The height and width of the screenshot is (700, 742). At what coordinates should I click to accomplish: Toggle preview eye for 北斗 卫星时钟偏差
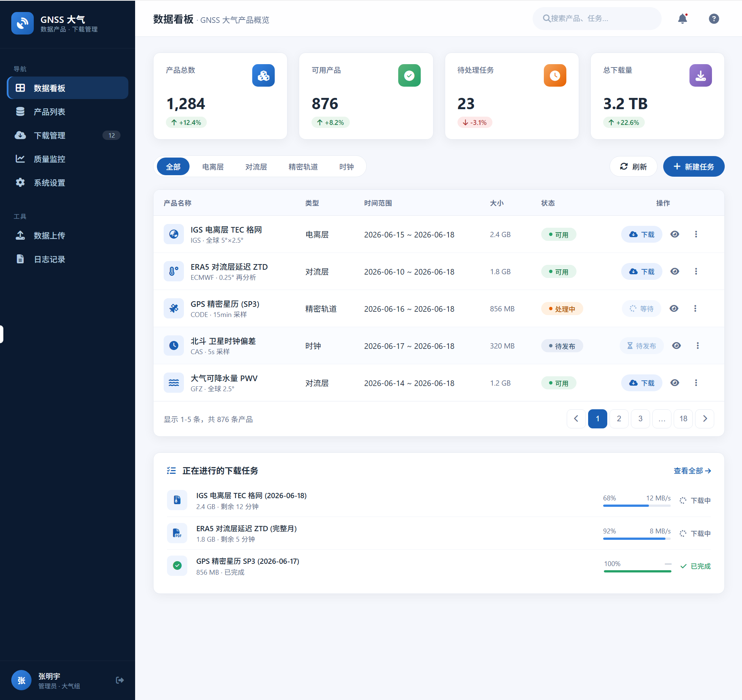pos(676,346)
